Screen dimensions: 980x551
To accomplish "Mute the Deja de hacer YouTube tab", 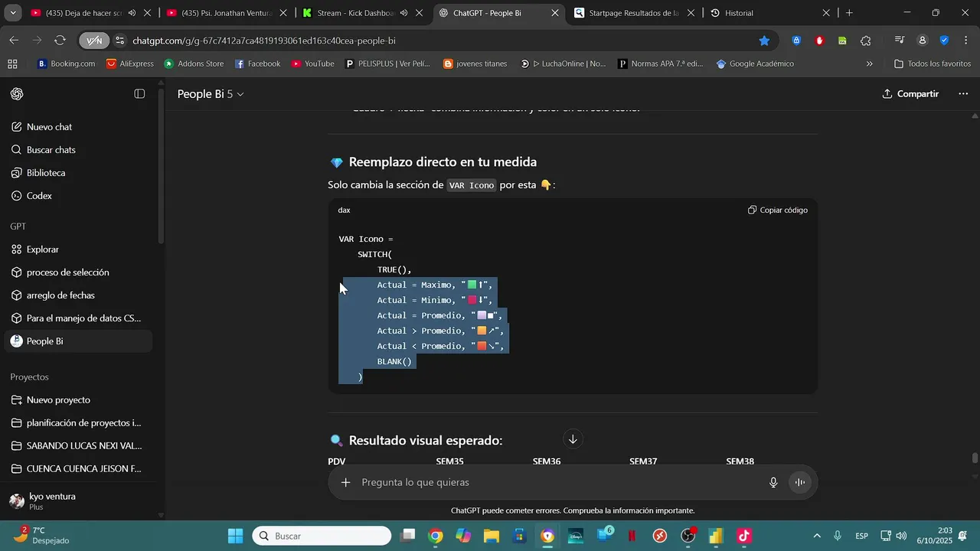I will (132, 13).
